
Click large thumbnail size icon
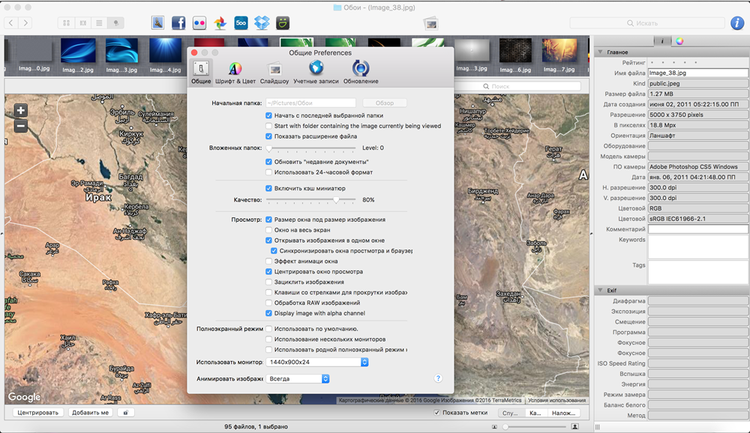click(575, 426)
